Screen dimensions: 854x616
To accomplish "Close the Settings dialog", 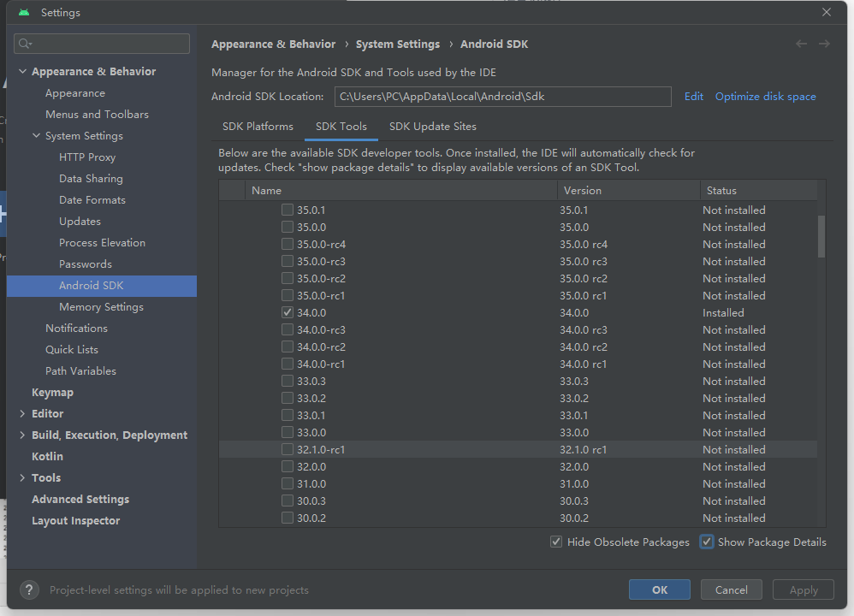I will (x=827, y=12).
